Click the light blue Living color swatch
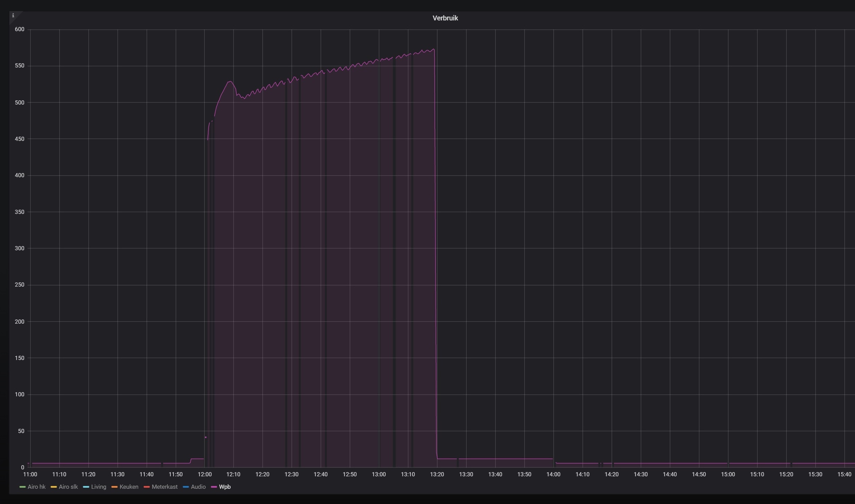 tap(86, 487)
